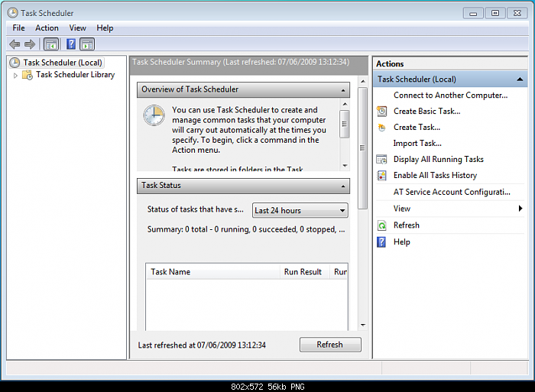Toggle the Show/Hide Console Tree icon
This screenshot has height=392, width=535.
click(x=51, y=44)
